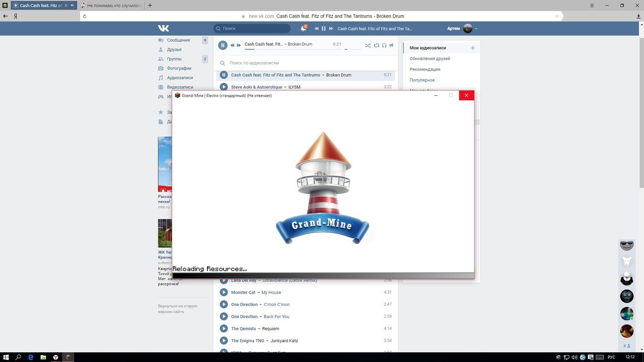Play One Direction – C'mon C'mon
The height and width of the screenshot is (362, 644).
point(224,304)
